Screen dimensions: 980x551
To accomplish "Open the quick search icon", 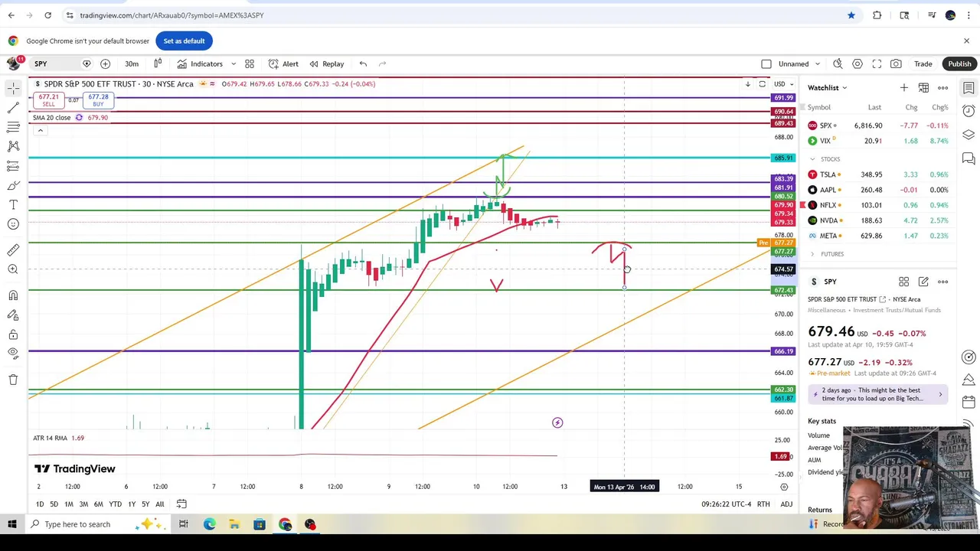I will (x=838, y=64).
